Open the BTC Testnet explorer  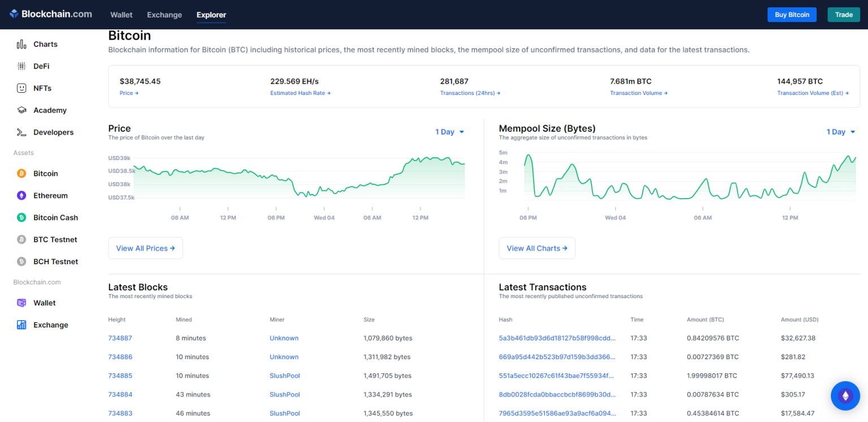(54, 239)
